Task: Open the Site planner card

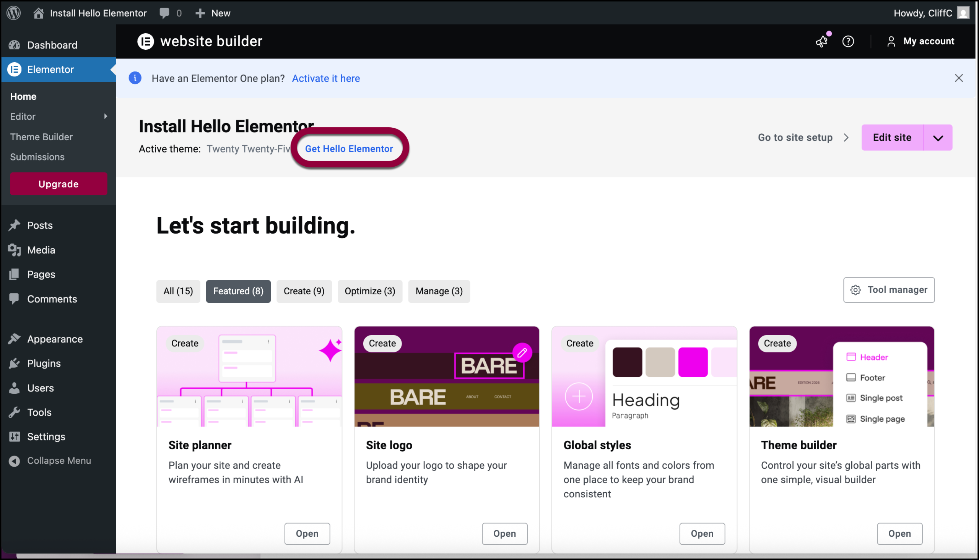Action: click(307, 534)
